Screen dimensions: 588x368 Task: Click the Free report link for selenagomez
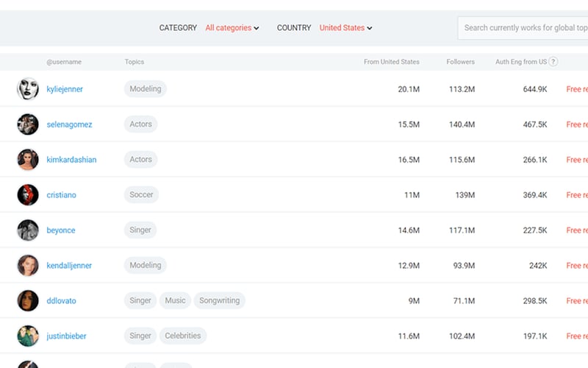577,124
